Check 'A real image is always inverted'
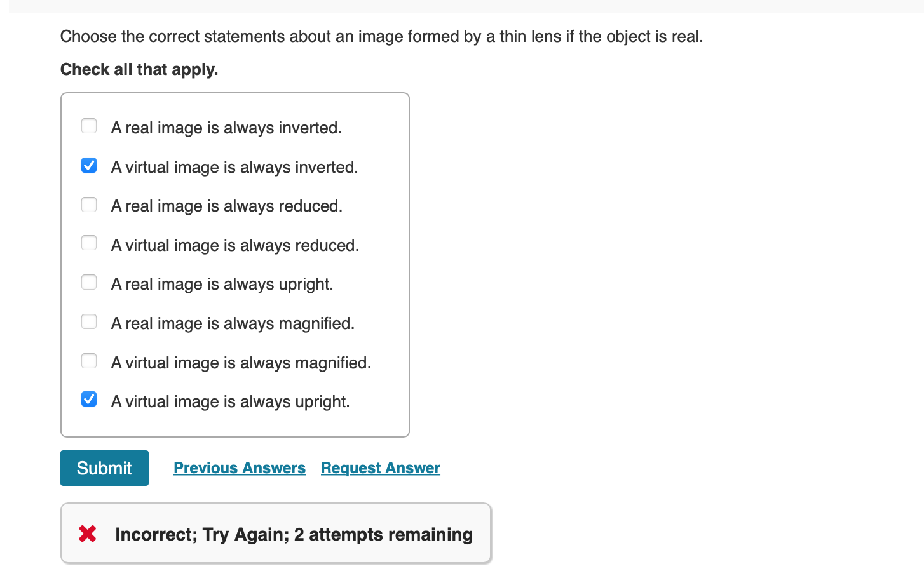The width and height of the screenshot is (924, 578). [88, 126]
